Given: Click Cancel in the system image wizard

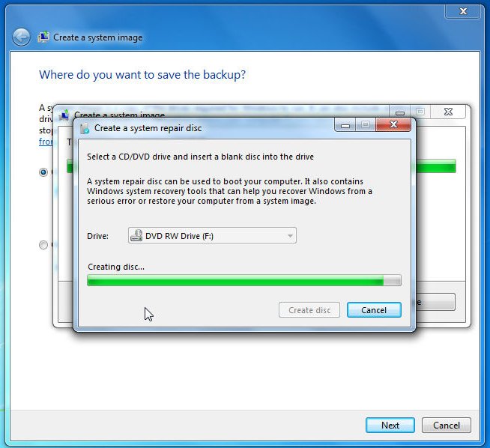Looking at the screenshot, I should click(447, 426).
